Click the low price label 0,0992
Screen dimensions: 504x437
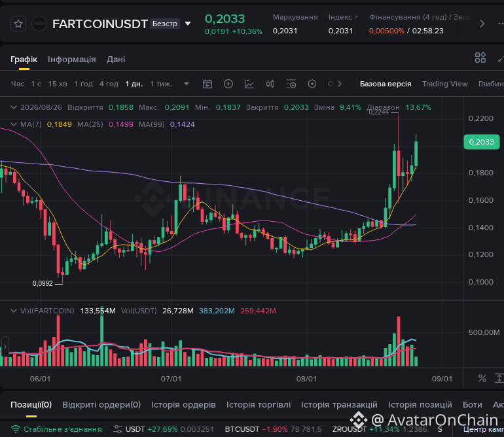43,283
